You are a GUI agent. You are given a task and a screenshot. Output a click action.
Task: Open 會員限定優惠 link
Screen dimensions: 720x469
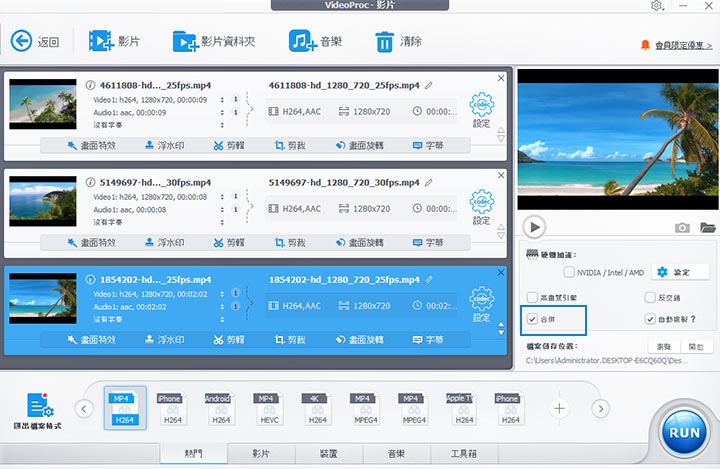coord(683,45)
